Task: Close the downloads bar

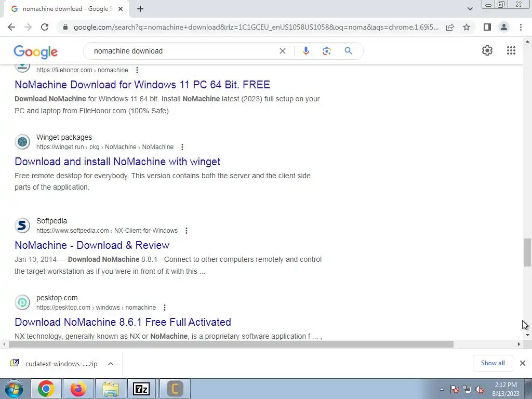Action: 523,363
